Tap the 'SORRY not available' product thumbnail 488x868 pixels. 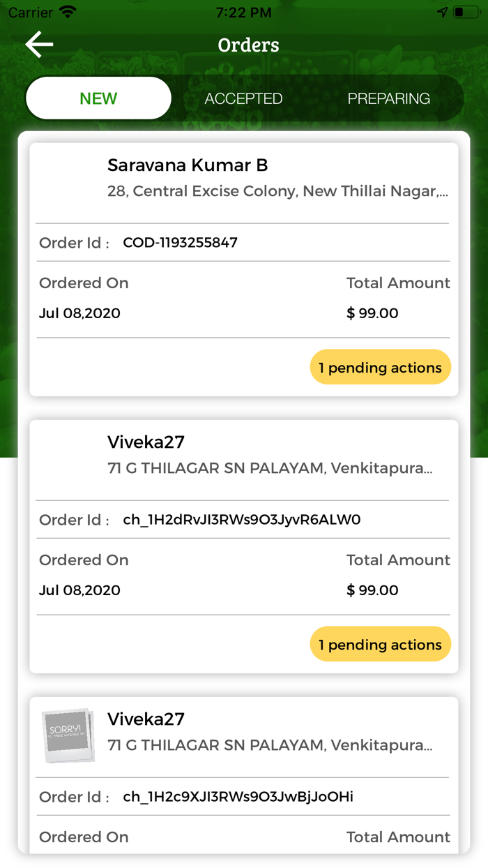pyautogui.click(x=68, y=736)
